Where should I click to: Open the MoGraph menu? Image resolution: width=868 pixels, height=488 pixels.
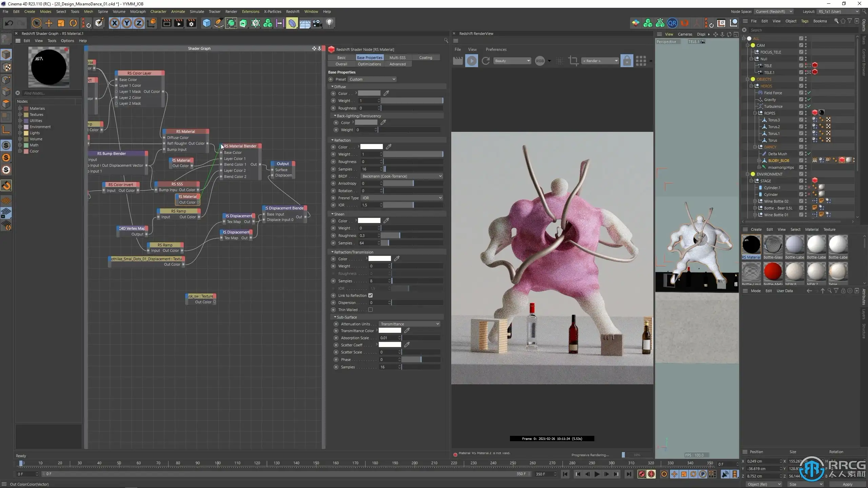tap(138, 12)
